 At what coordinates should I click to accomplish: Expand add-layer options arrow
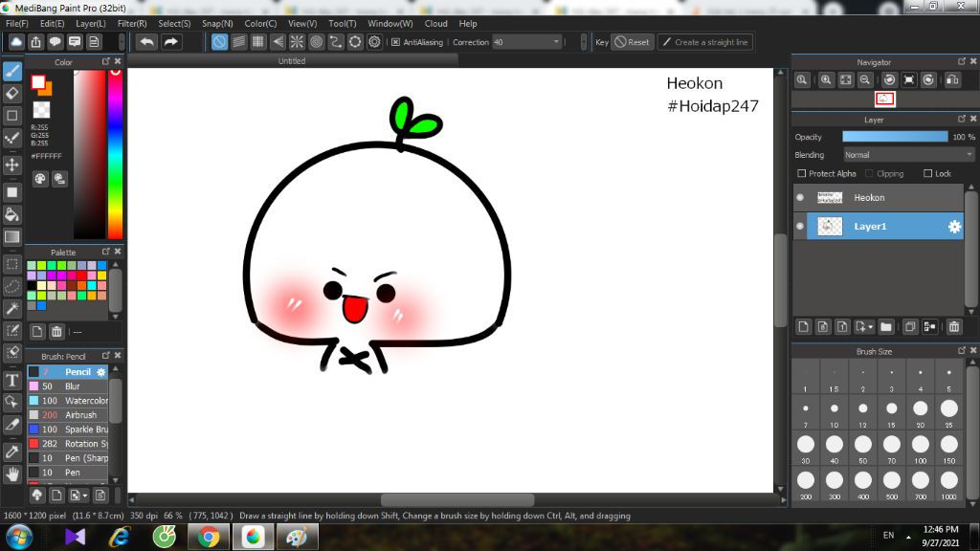(870, 327)
